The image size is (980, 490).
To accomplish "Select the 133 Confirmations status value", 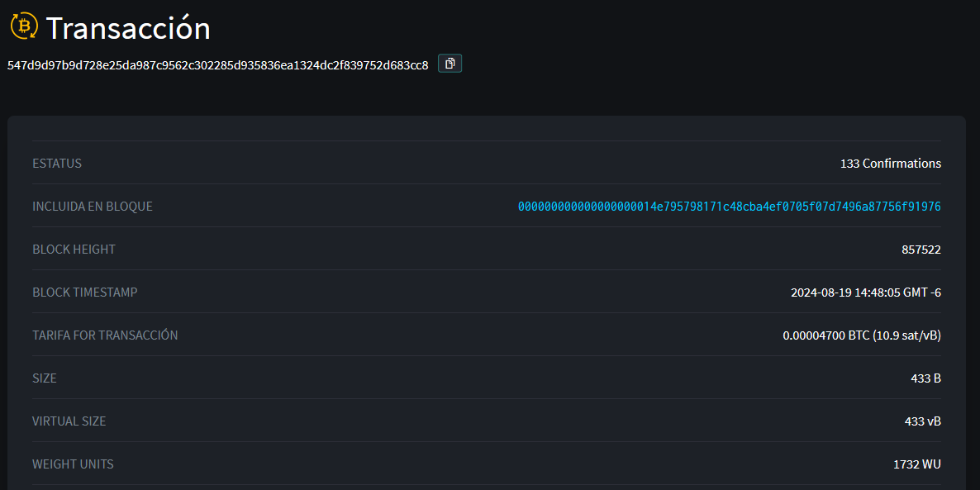I will pyautogui.click(x=891, y=164).
